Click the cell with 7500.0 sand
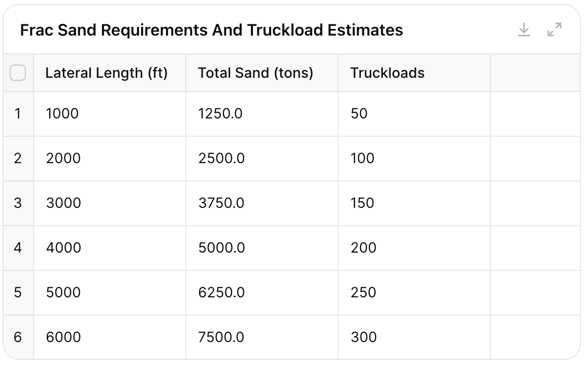 [221, 337]
